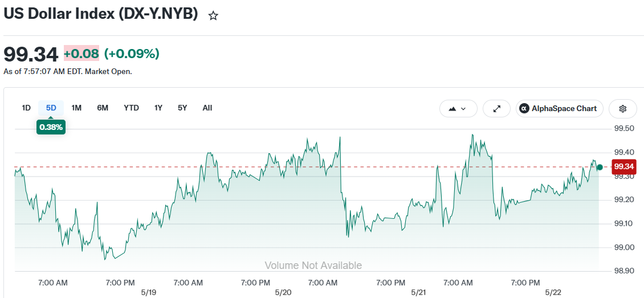Click the 99.00 y-axis label
Screen dimensions: 644x298
[x=624, y=247]
